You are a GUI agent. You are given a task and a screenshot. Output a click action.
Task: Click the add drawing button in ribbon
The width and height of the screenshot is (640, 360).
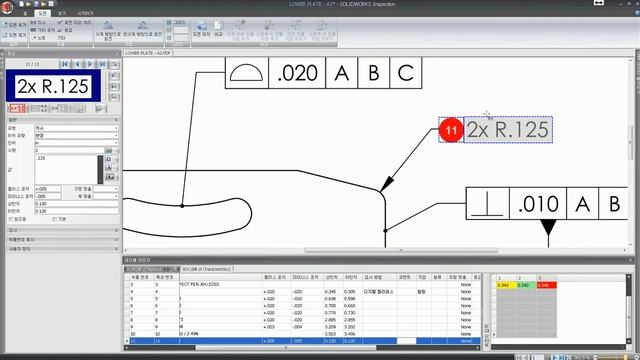point(15,25)
